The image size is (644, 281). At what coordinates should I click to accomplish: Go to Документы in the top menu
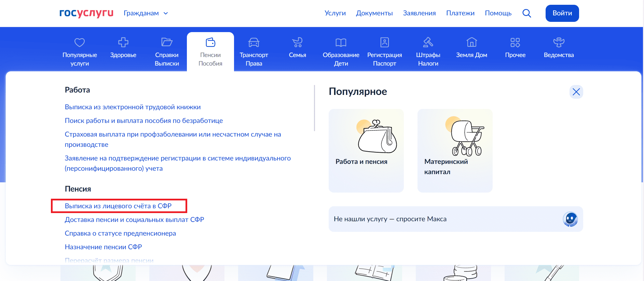374,13
